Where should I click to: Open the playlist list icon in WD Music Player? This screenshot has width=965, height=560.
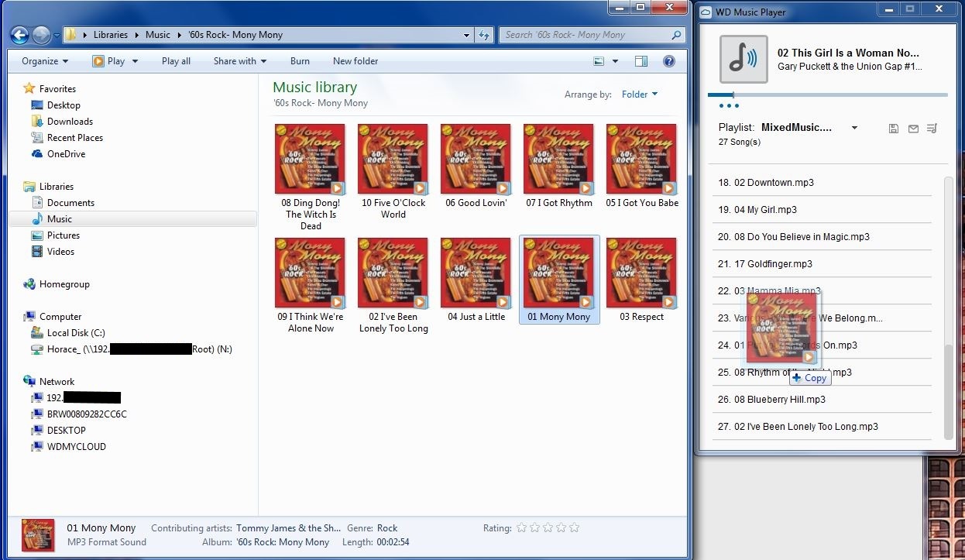[932, 129]
